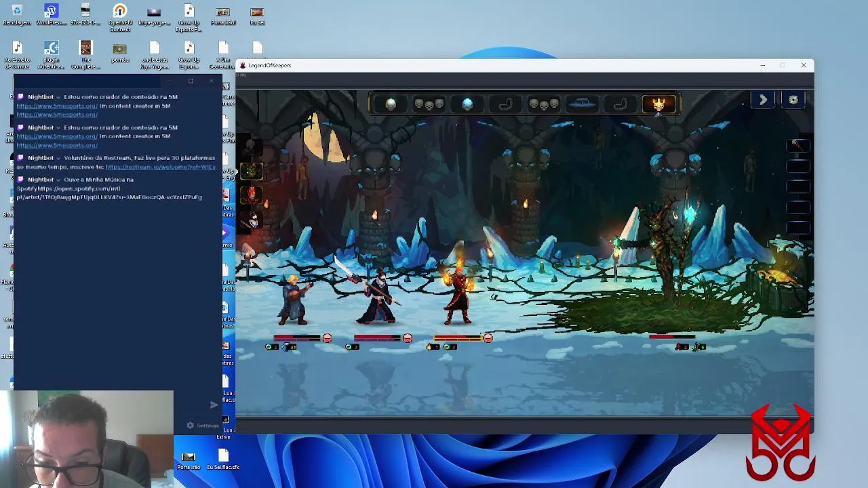This screenshot has width=868, height=488.
Task: Click the fire mage's morale face icon
Action: point(488,338)
